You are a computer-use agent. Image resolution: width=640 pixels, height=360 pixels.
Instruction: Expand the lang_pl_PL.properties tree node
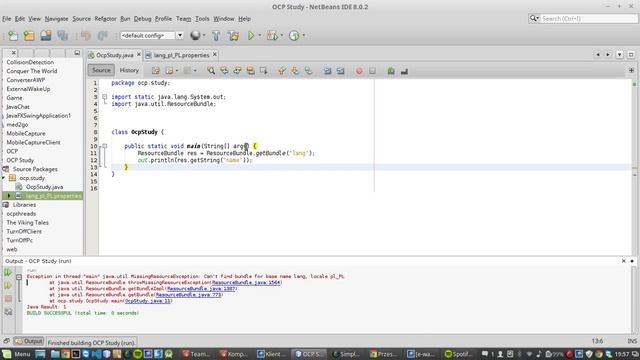(9, 196)
